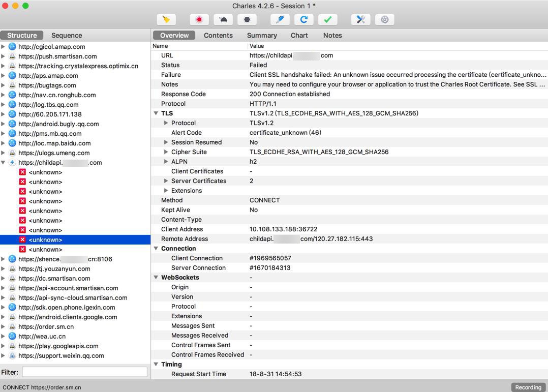
Task: Click the globe icon for https://shence host
Action: (x=12, y=259)
